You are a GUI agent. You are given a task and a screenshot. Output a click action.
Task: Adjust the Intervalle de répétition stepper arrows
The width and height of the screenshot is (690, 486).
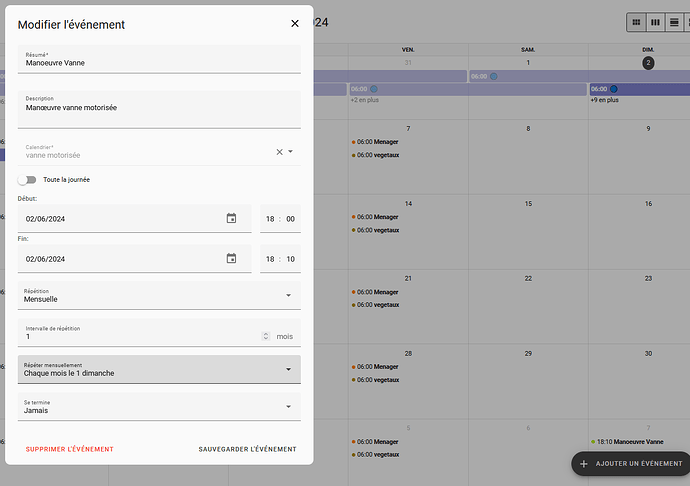tap(265, 336)
